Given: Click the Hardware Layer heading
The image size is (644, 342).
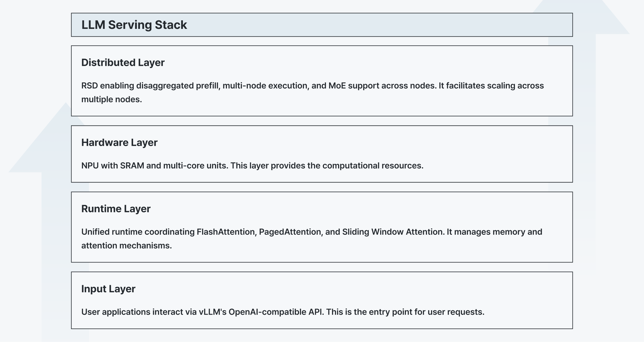Looking at the screenshot, I should [x=119, y=143].
